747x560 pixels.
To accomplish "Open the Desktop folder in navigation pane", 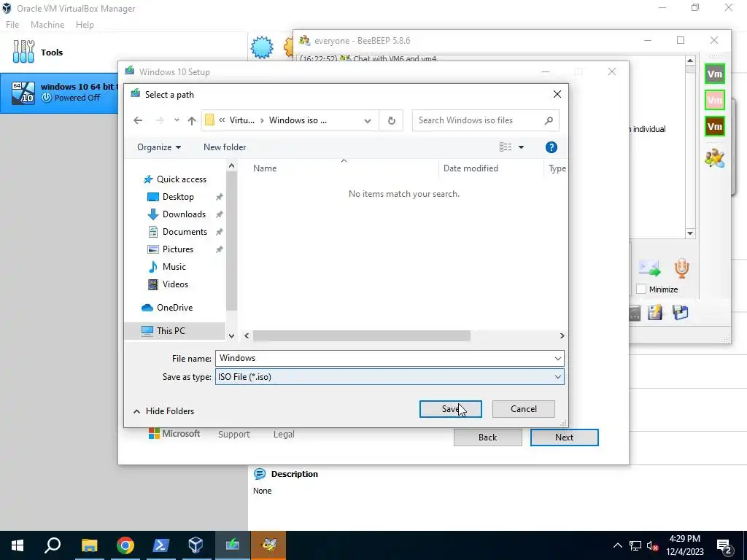I will pos(178,197).
